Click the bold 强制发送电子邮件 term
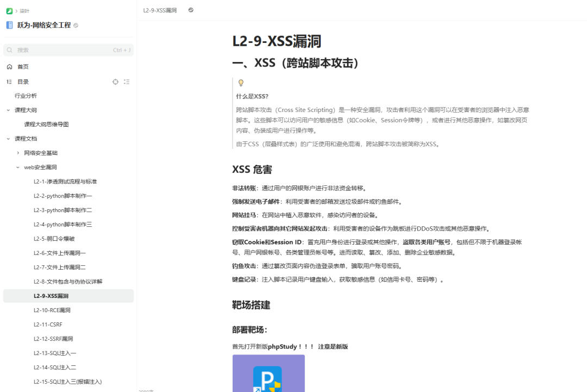 (256, 202)
